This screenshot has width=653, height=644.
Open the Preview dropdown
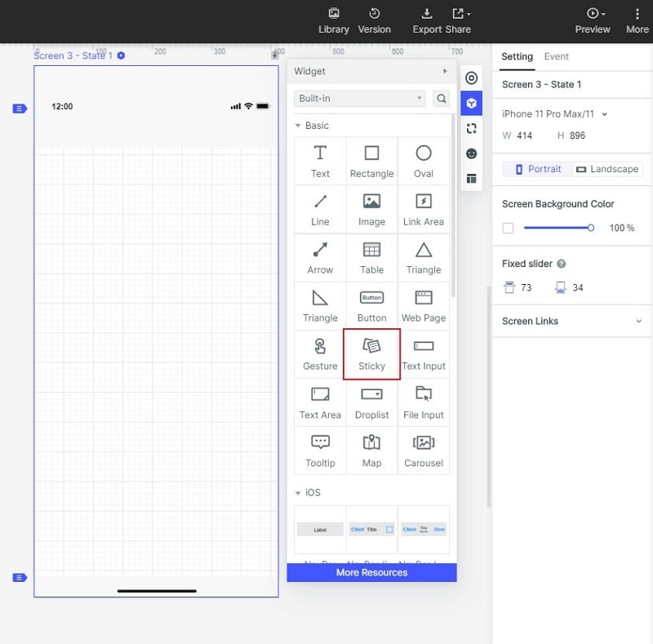pyautogui.click(x=593, y=21)
